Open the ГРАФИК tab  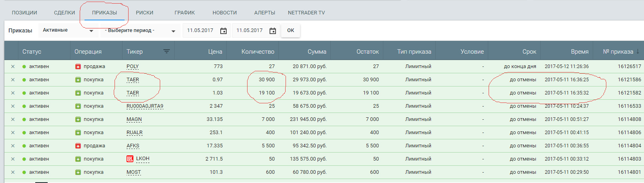pos(185,13)
